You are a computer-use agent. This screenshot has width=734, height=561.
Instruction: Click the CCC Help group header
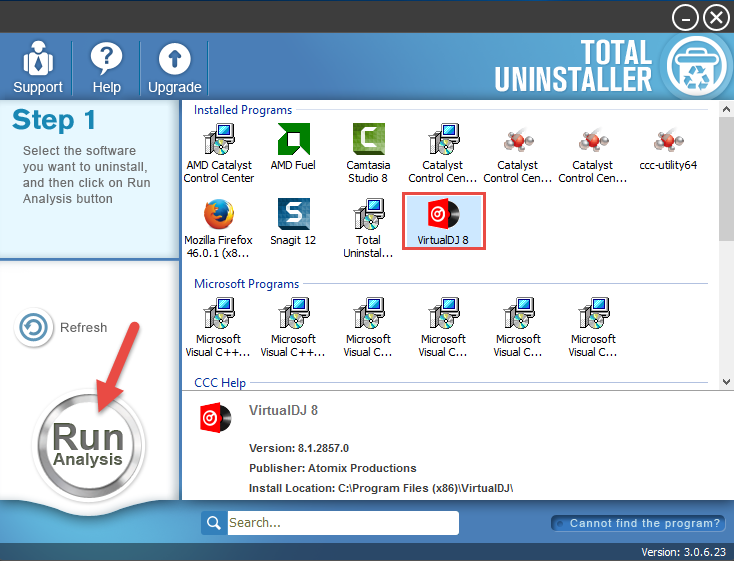pos(220,383)
